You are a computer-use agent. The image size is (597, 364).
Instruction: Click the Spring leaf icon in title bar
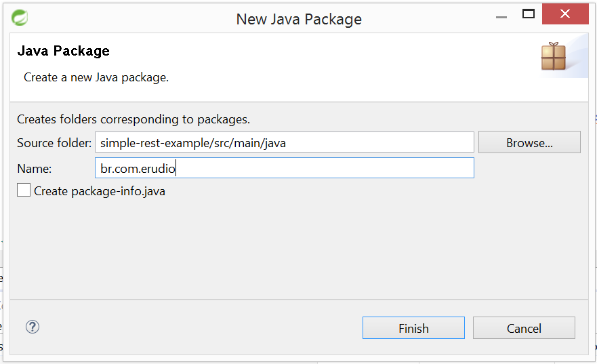tap(20, 18)
